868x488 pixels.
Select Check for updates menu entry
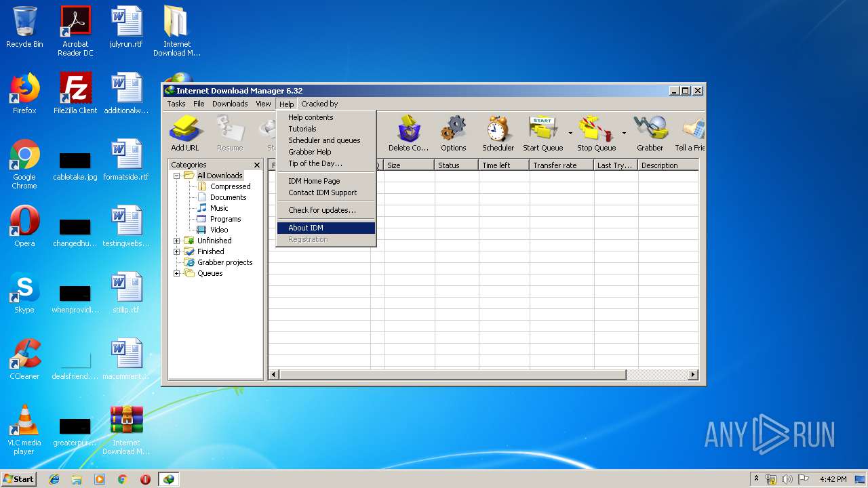tap(326, 210)
